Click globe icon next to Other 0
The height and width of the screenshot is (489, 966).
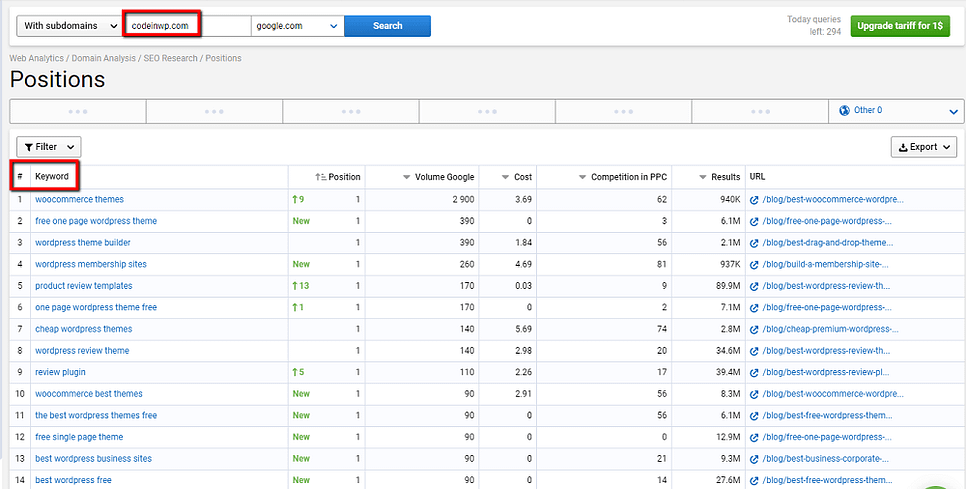tap(845, 111)
